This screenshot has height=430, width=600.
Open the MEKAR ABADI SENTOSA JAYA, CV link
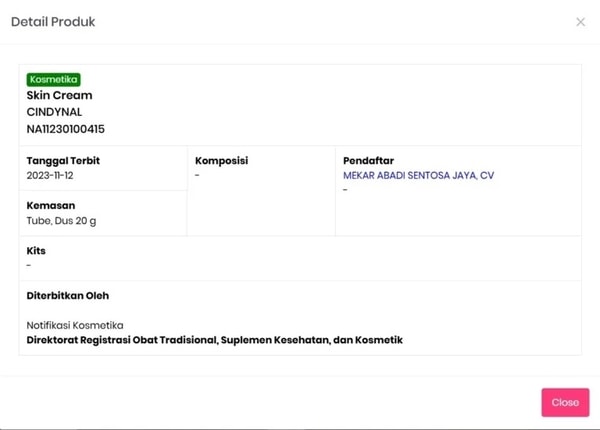point(418,175)
